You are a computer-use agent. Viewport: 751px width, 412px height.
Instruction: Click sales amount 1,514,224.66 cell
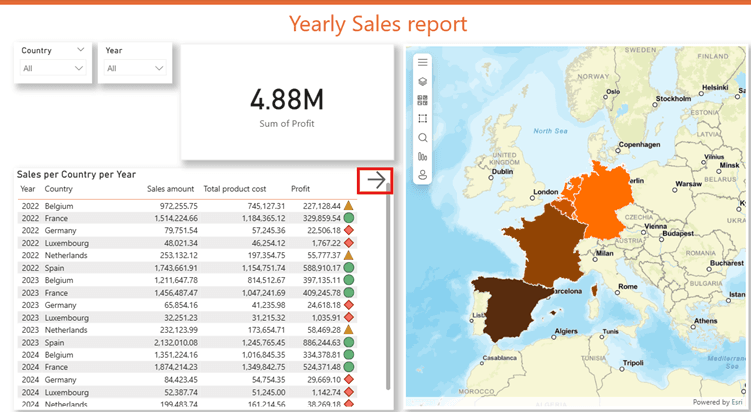coord(176,218)
